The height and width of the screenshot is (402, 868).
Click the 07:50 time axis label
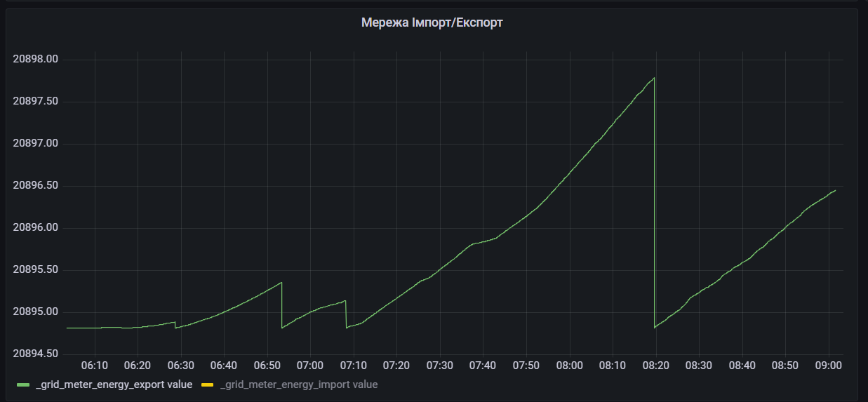526,366
